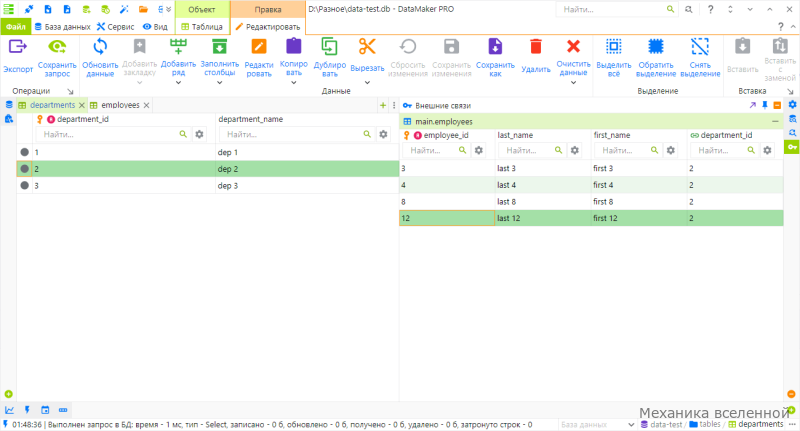Click the Копировать clipboard icon
Image resolution: width=800 pixels, height=431 pixels.
pyautogui.click(x=294, y=46)
